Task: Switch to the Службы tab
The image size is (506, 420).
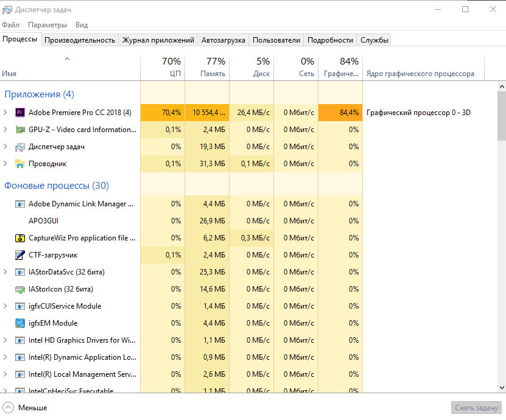Action: pos(374,40)
